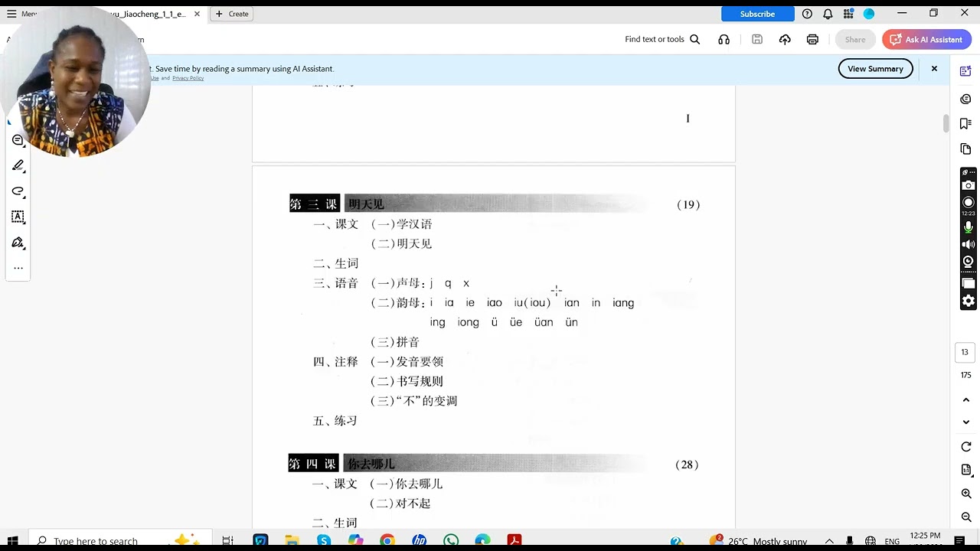Image resolution: width=980 pixels, height=551 pixels.
Task: Click the text (二)书写规则
Action: tap(407, 381)
